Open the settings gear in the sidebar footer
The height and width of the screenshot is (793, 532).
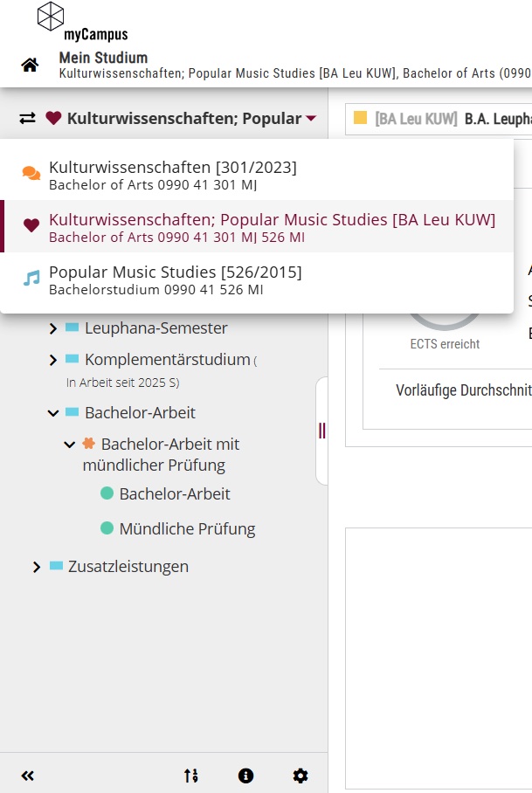click(301, 776)
